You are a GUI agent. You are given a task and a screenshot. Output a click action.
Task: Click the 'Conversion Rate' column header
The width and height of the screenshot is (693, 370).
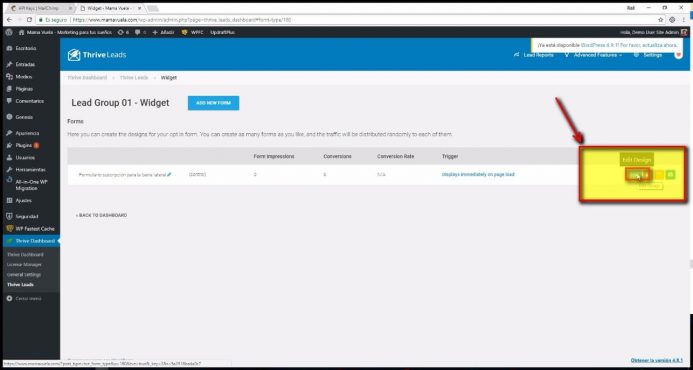[x=396, y=156]
